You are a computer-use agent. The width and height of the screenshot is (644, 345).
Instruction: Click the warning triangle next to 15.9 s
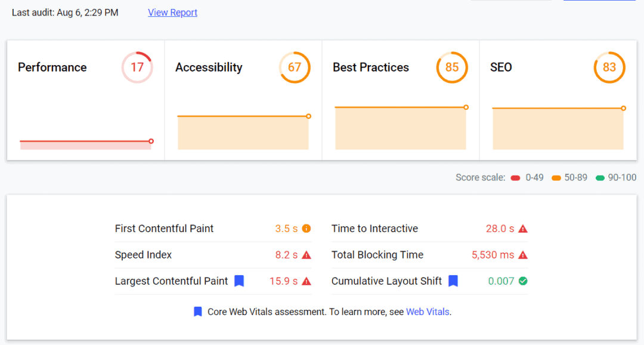click(x=307, y=281)
